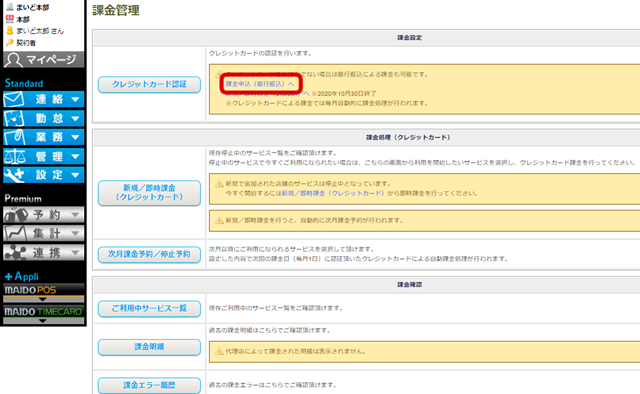Click the 課金明細 button
This screenshot has height=394, width=640.
click(149, 347)
